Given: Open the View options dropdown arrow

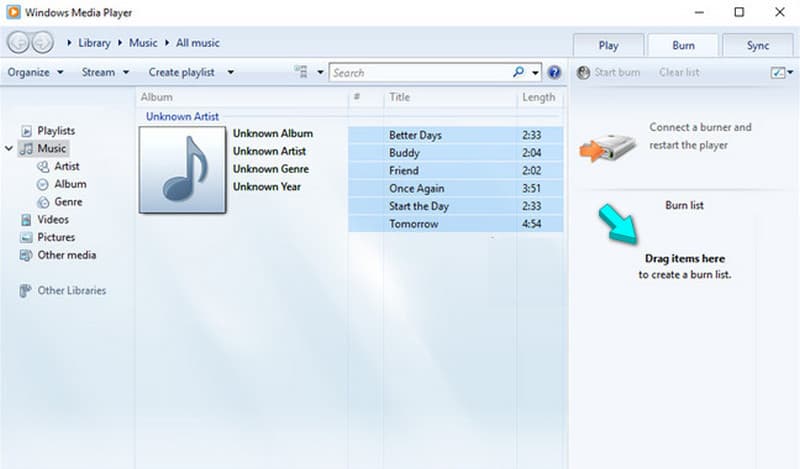Looking at the screenshot, I should tap(320, 72).
